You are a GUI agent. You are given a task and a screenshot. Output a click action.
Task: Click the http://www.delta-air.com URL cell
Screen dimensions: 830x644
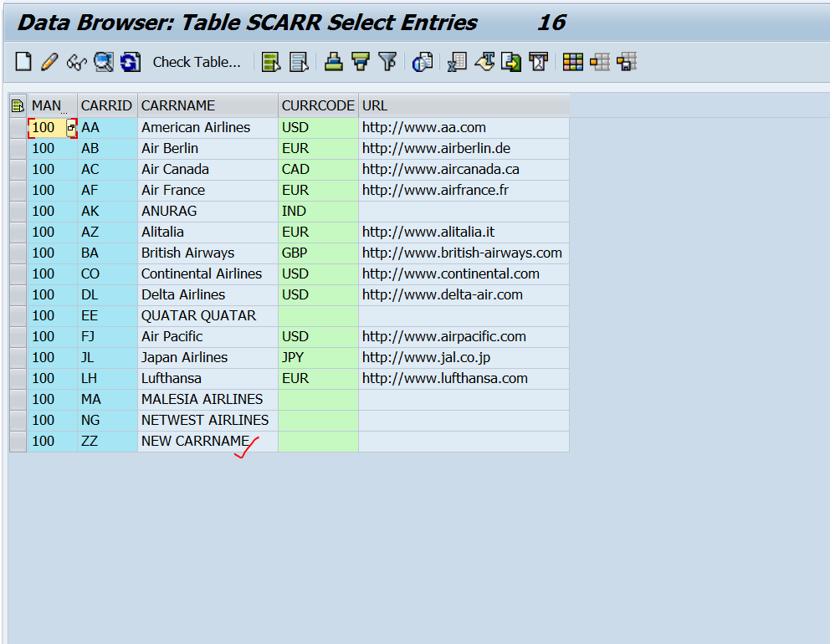click(x=464, y=294)
